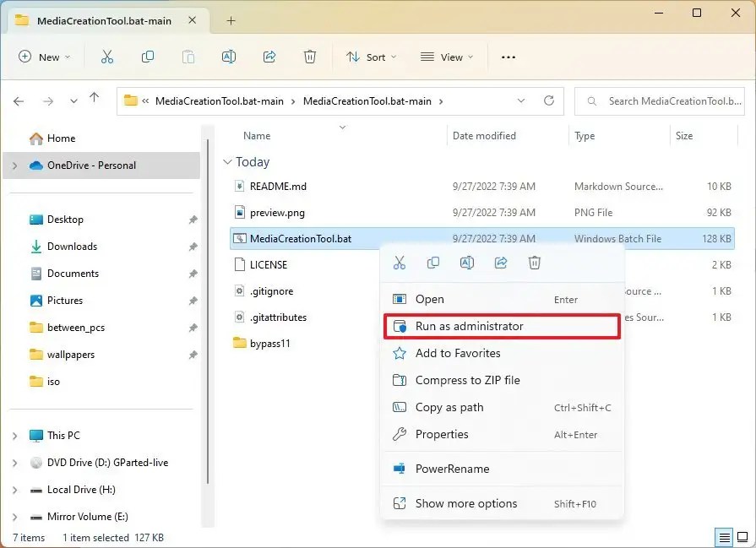Choose Add to Favorites
756x548 pixels.
coord(502,353)
